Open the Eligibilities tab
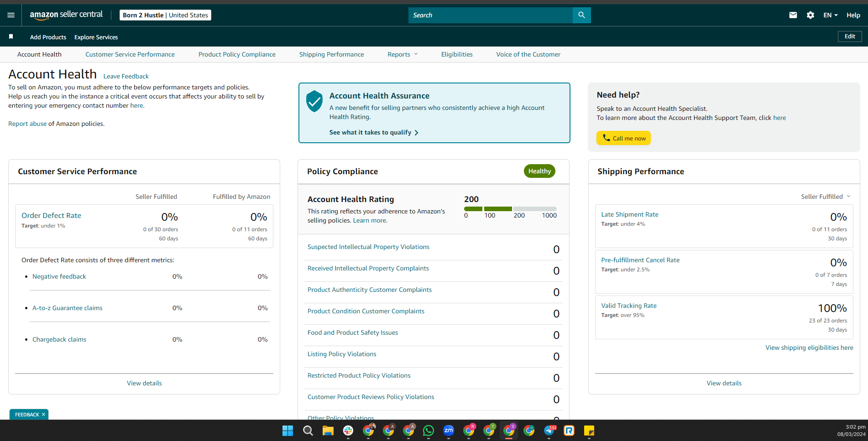The width and height of the screenshot is (868, 441). click(457, 54)
